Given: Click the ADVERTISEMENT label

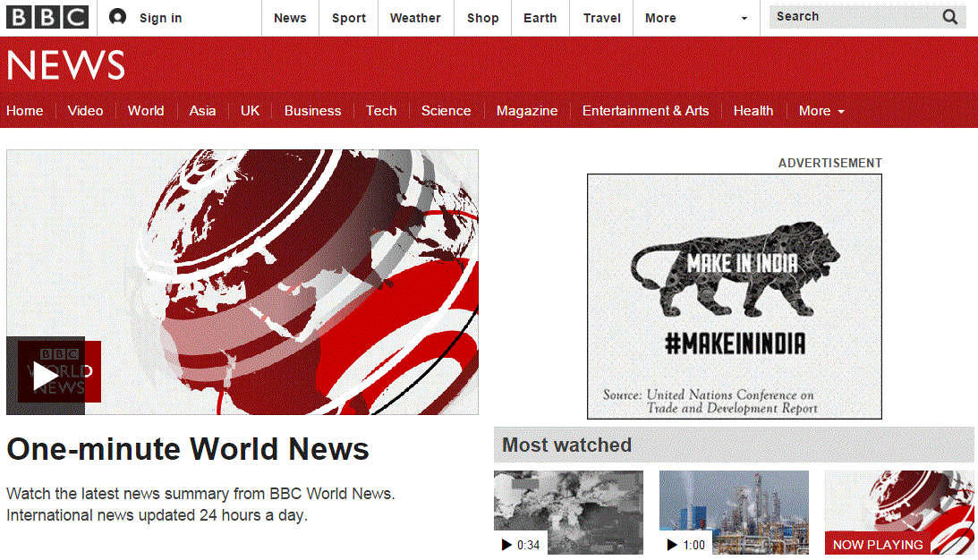Looking at the screenshot, I should (830, 164).
